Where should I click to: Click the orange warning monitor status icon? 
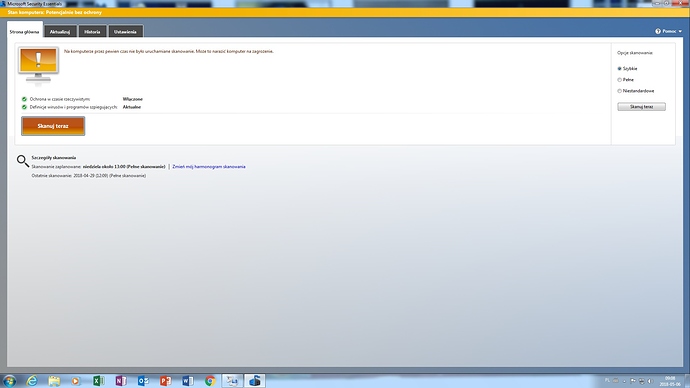coord(38,65)
